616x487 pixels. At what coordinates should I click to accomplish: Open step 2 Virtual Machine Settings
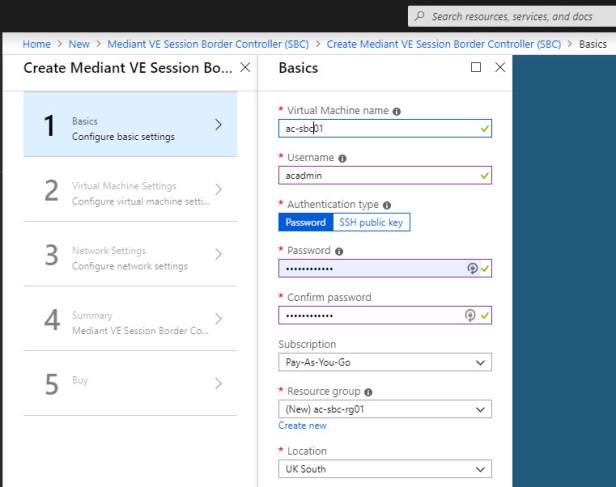click(x=130, y=193)
